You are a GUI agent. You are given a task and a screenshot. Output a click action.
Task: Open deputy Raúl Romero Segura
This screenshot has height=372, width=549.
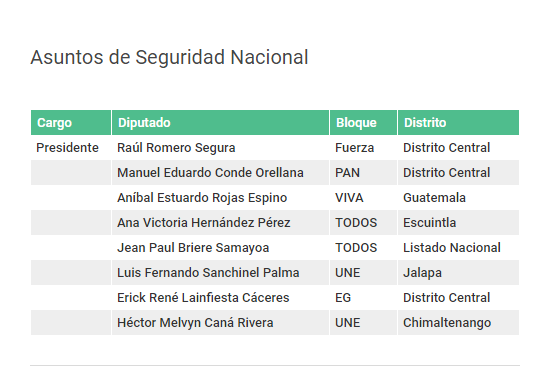[x=176, y=148]
